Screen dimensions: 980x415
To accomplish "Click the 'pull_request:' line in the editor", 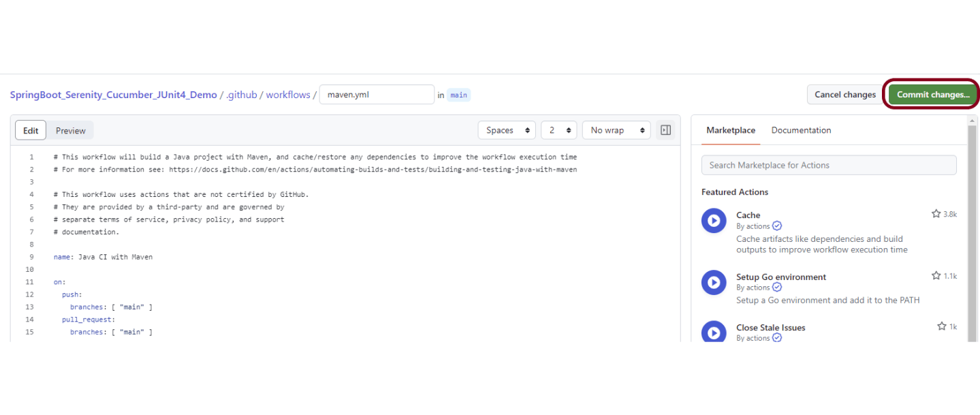I will click(89, 319).
